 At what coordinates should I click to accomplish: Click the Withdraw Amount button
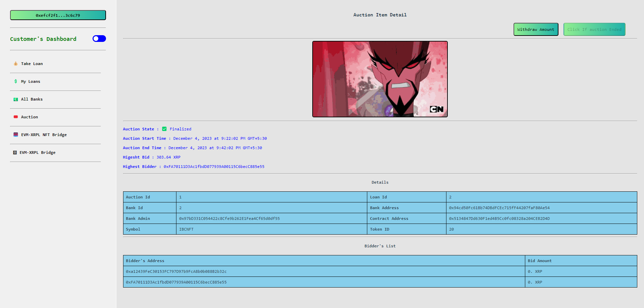click(536, 29)
